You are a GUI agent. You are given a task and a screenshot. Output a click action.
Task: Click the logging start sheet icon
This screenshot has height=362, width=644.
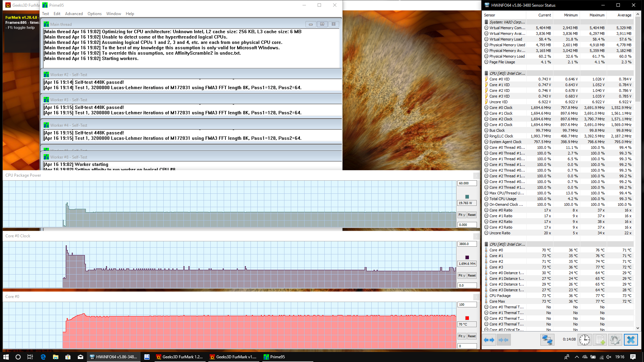tap(600, 340)
